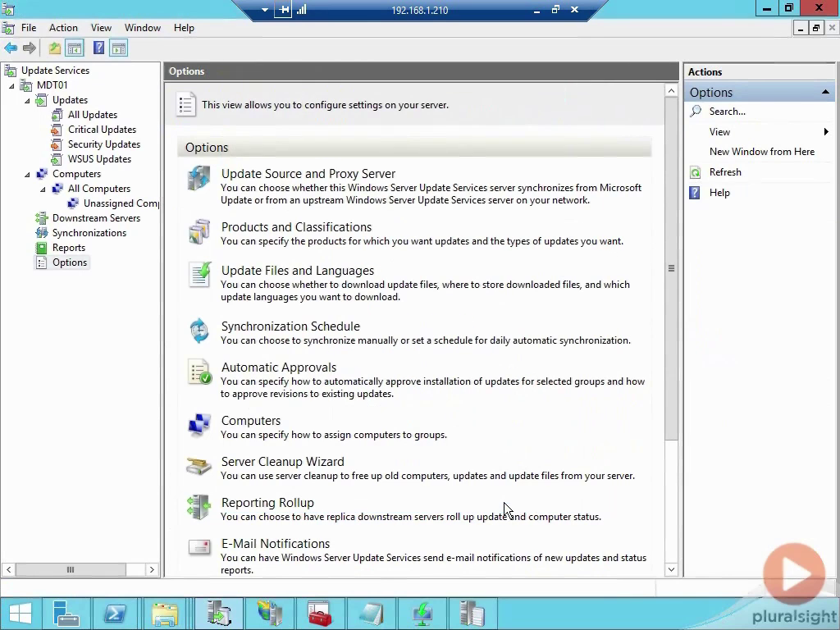Collapse the MDT01 server node
Image resolution: width=840 pixels, height=630 pixels.
coord(11,85)
